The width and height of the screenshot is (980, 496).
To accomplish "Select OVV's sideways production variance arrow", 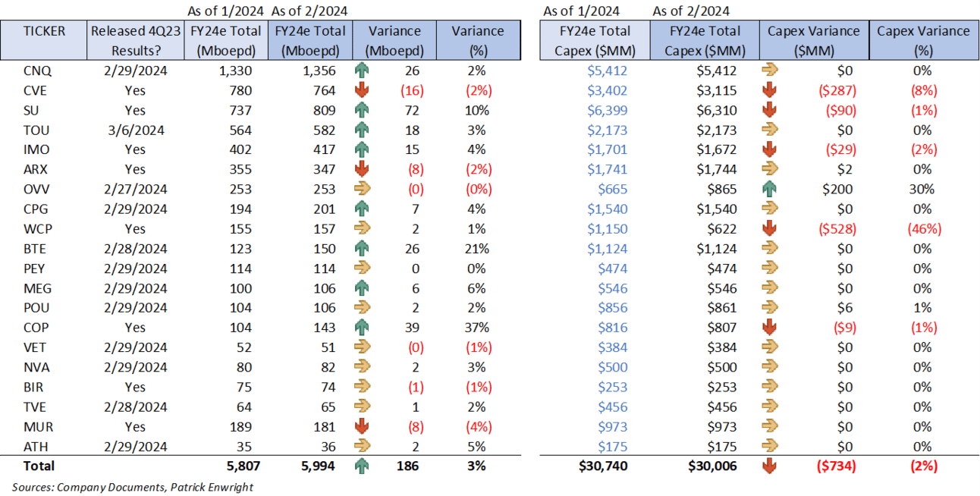I will tap(362, 189).
